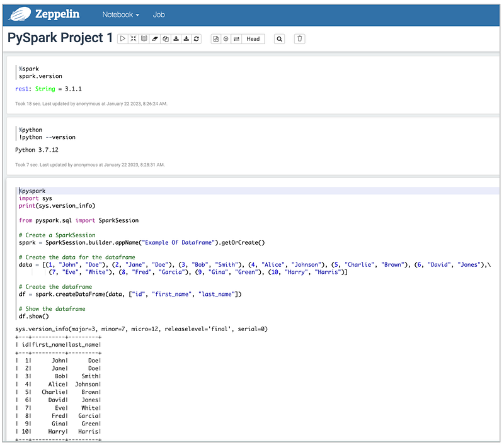The width and height of the screenshot is (504, 445).
Task: Clear all output with eraser icon
Action: tap(154, 39)
